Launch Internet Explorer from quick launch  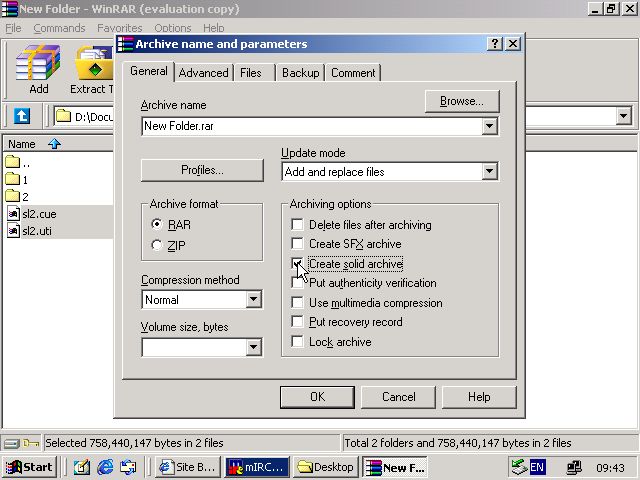105,467
